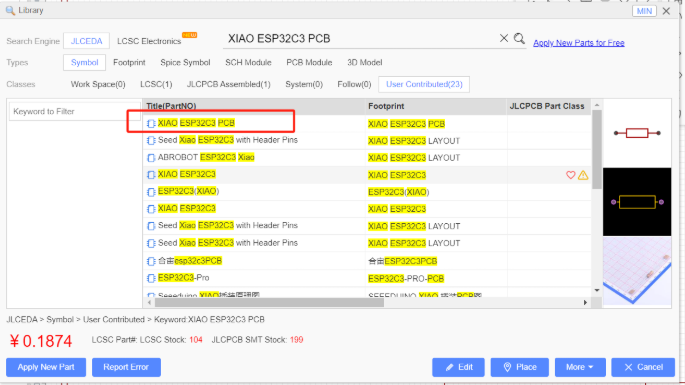Click the warning triangle icon in list
The width and height of the screenshot is (685, 385).
pos(583,175)
